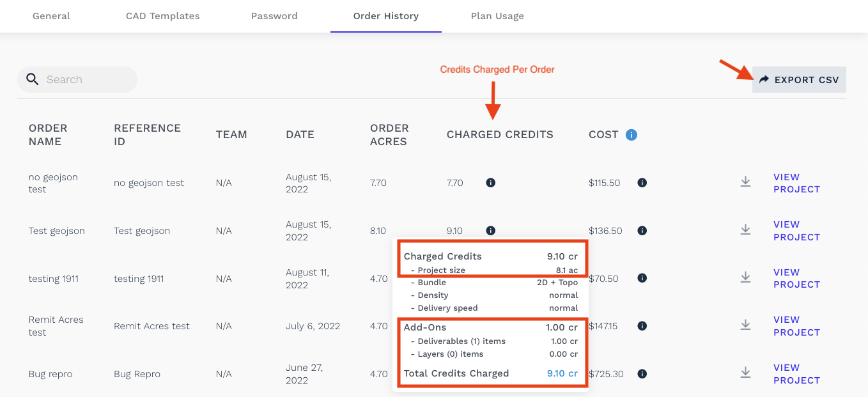The image size is (868, 397).
Task: Download the Remit Acres test order
Action: 745,325
